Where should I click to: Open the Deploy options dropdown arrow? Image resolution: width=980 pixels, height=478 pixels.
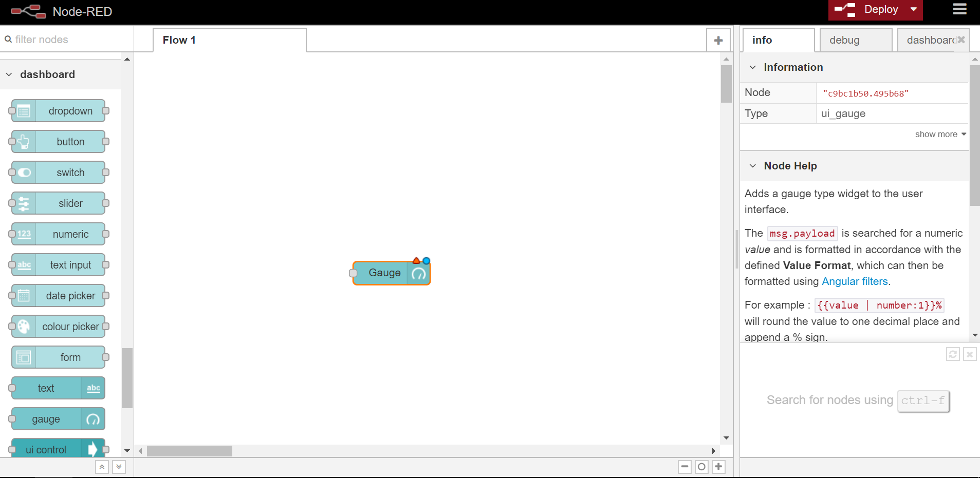click(914, 10)
